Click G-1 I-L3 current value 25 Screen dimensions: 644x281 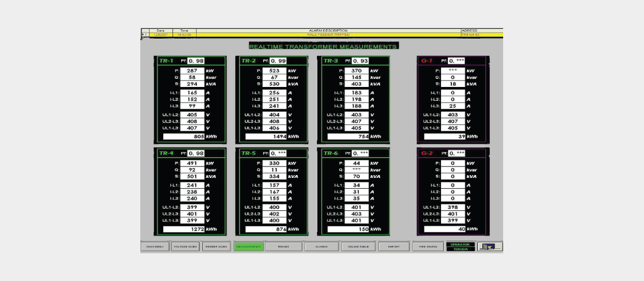(453, 106)
